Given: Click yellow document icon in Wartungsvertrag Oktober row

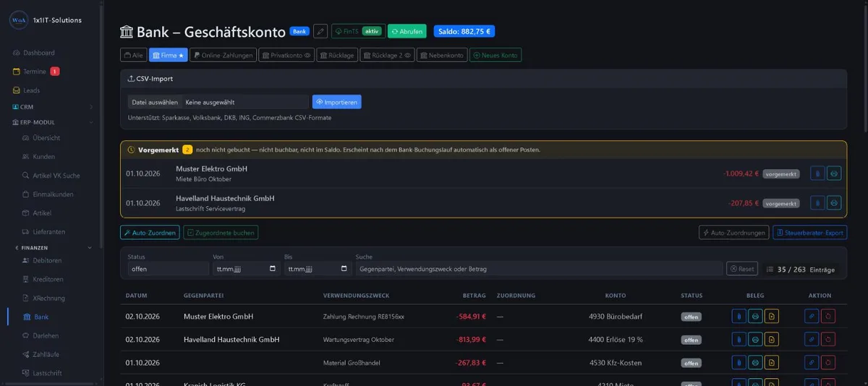Looking at the screenshot, I should 772,339.
